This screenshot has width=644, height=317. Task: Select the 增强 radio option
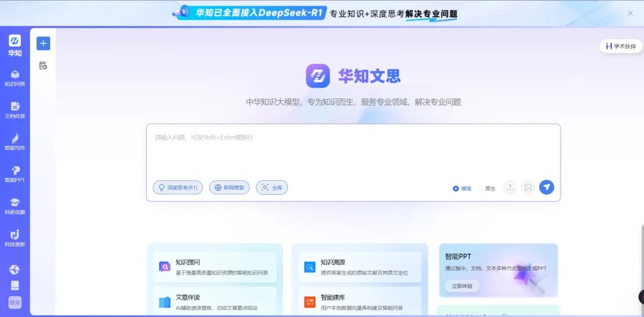(x=456, y=189)
